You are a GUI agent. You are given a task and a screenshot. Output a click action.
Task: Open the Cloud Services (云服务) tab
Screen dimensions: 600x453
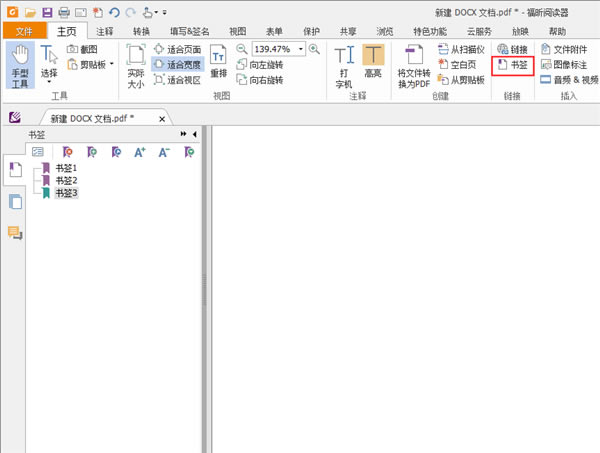pyautogui.click(x=479, y=31)
